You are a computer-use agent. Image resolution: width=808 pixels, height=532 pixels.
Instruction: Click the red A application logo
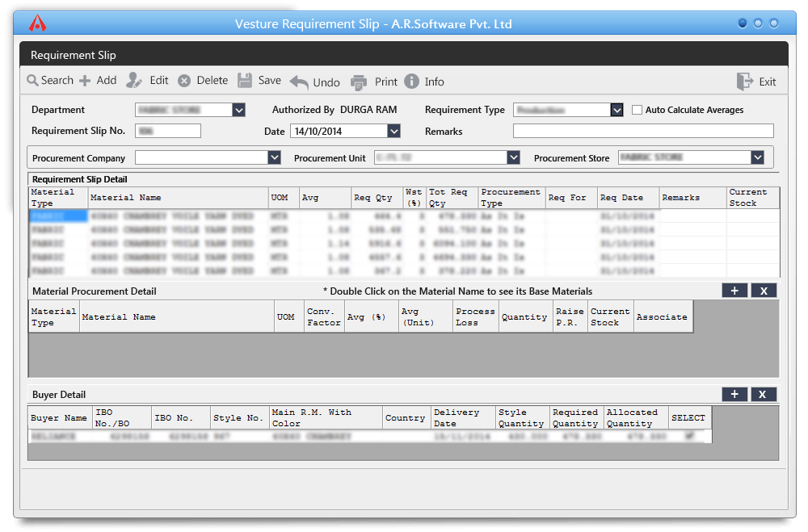[x=38, y=23]
